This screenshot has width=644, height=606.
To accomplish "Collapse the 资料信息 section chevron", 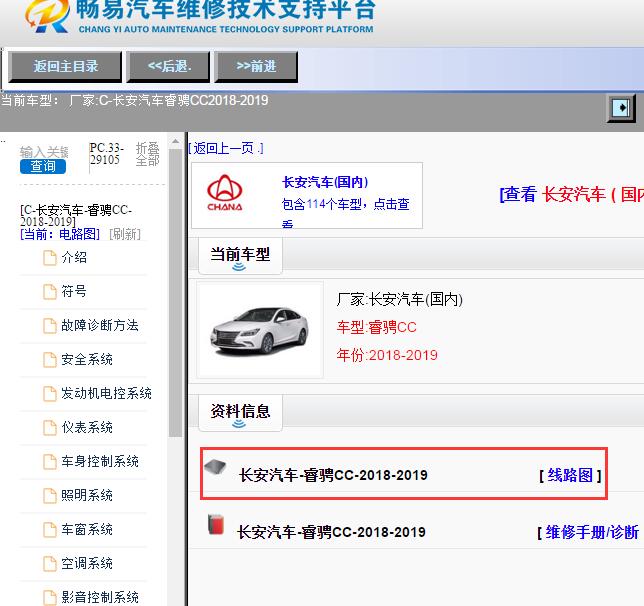I will tap(239, 424).
